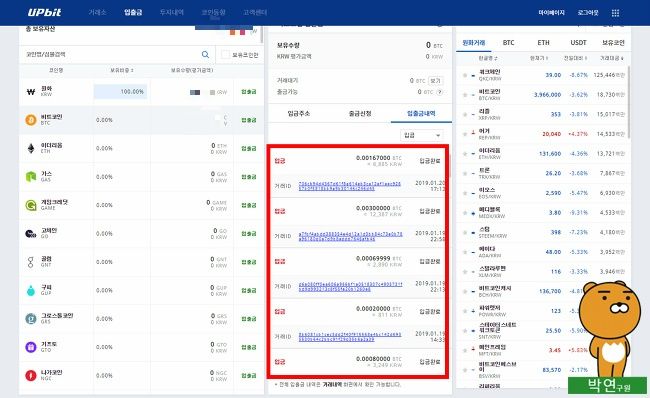
Task: Select the 원화거래 market tab
Action: (473, 43)
